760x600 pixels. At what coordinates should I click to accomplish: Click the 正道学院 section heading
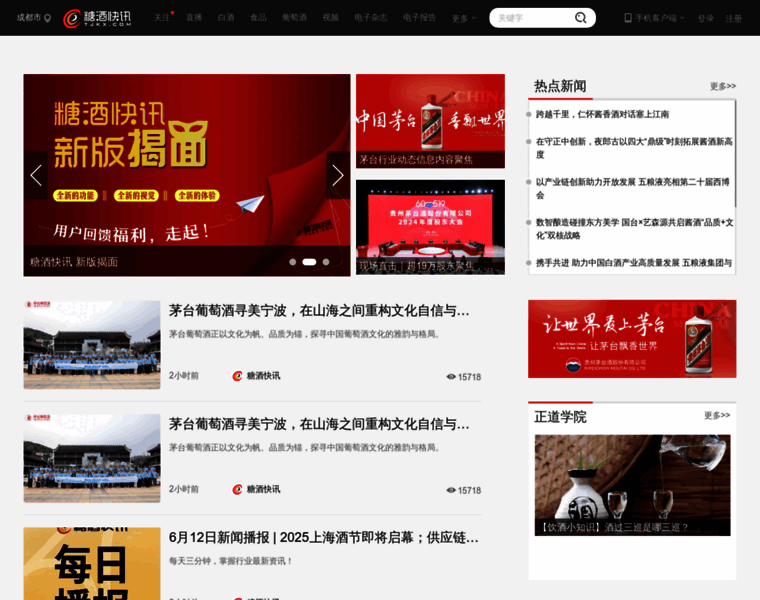coord(560,417)
